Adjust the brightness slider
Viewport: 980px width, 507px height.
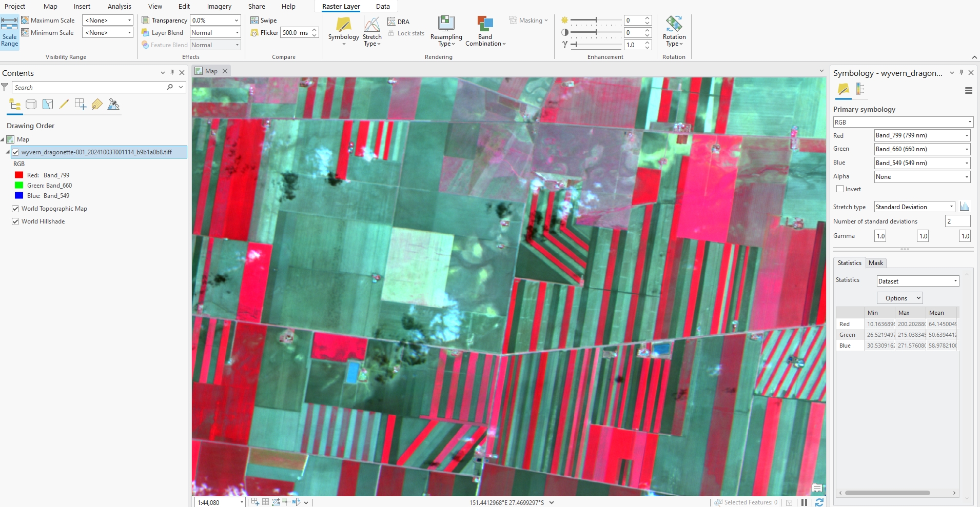596,20
